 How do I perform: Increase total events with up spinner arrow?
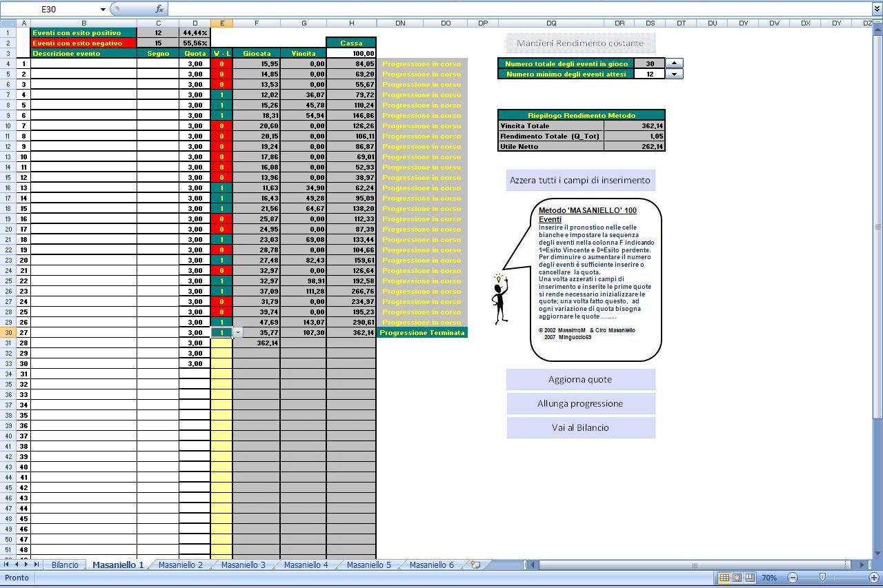[674, 63]
